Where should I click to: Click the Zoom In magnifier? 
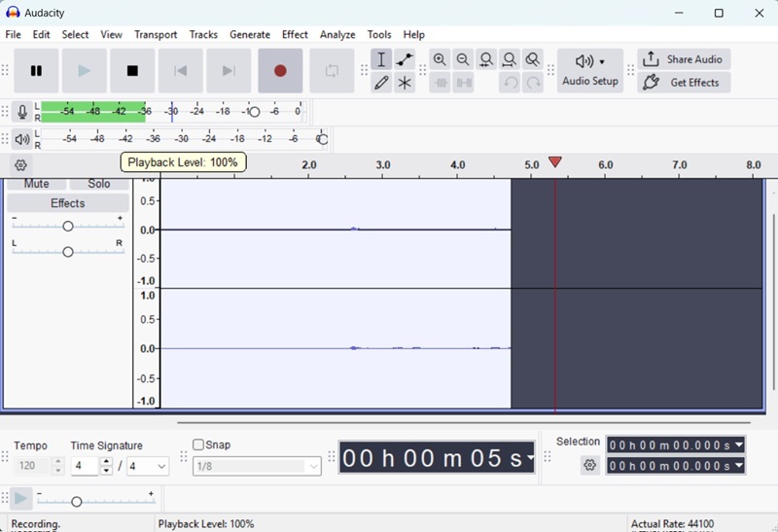(x=440, y=59)
